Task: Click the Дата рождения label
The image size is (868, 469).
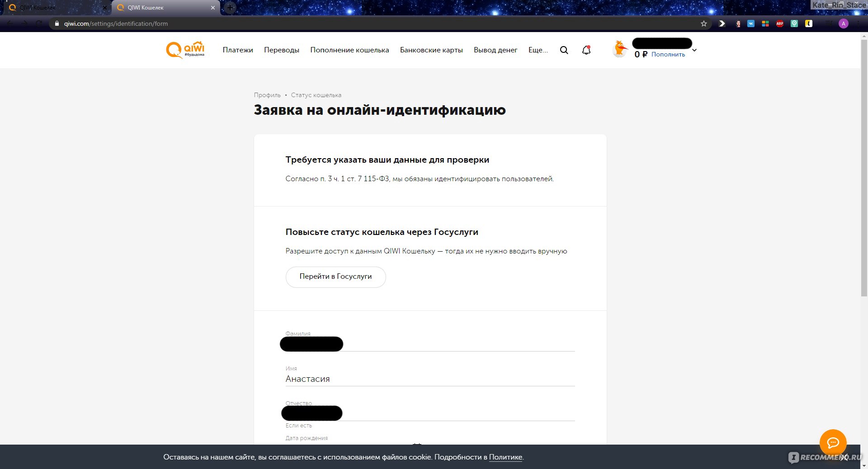Action: 307,438
